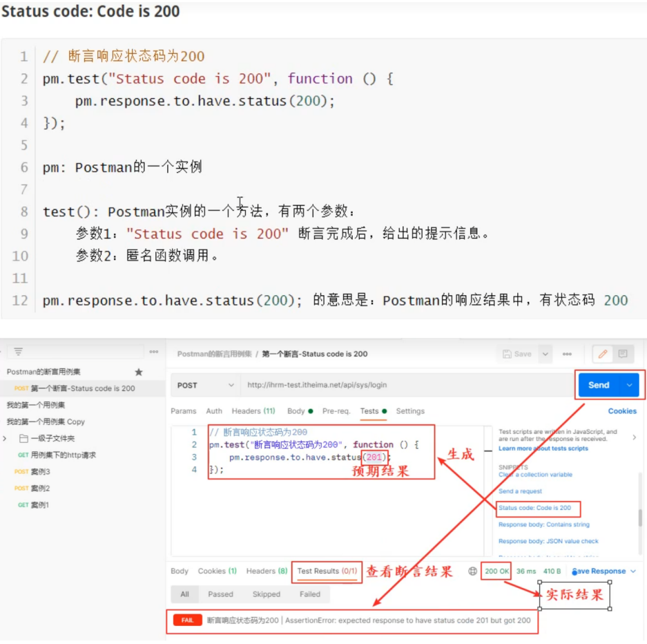Click the 200 OK response status
The width and height of the screenshot is (647, 644).
(496, 571)
